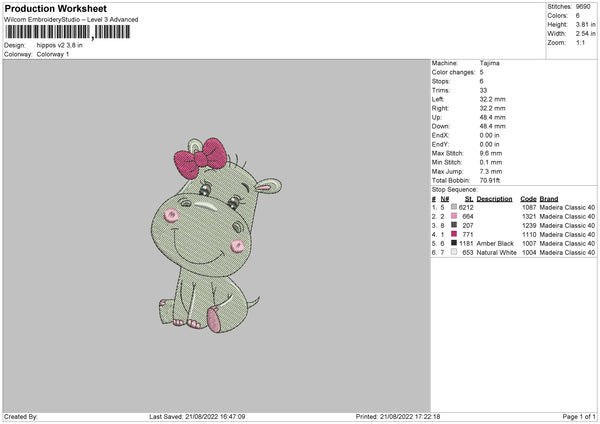Image resolution: width=600 pixels, height=424 pixels.
Task: Click the Zoom value 1:1
Action: coord(580,43)
